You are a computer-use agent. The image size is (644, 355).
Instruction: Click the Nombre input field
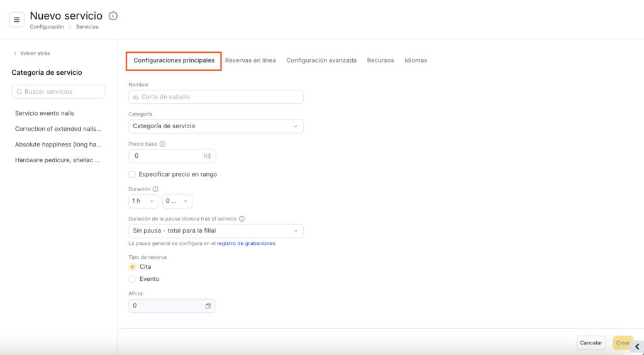click(x=216, y=97)
